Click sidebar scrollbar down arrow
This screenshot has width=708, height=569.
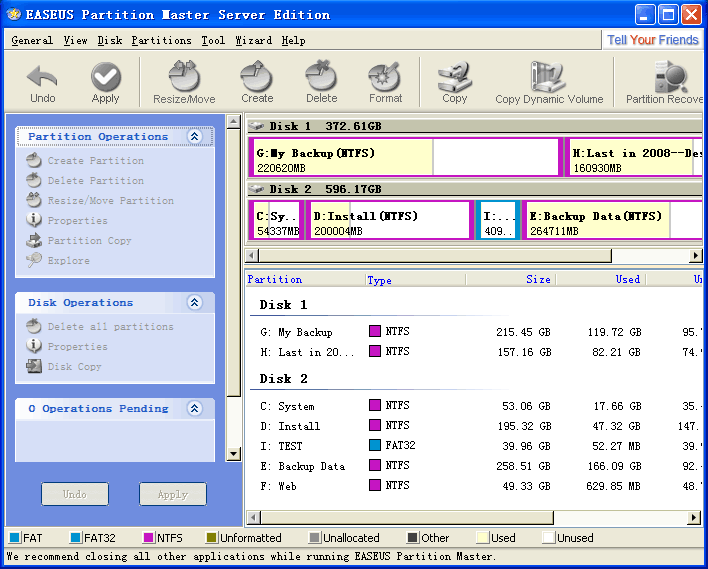pyautogui.click(x=233, y=453)
